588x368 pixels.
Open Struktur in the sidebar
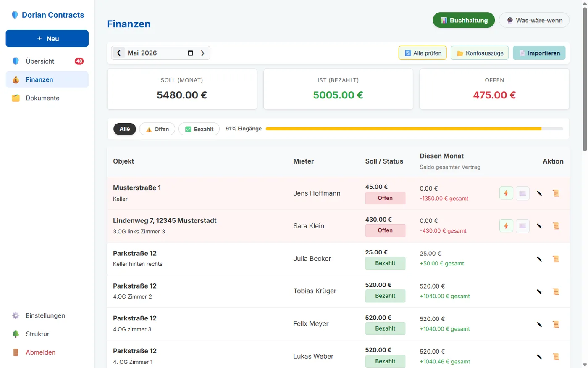[x=47, y=334]
